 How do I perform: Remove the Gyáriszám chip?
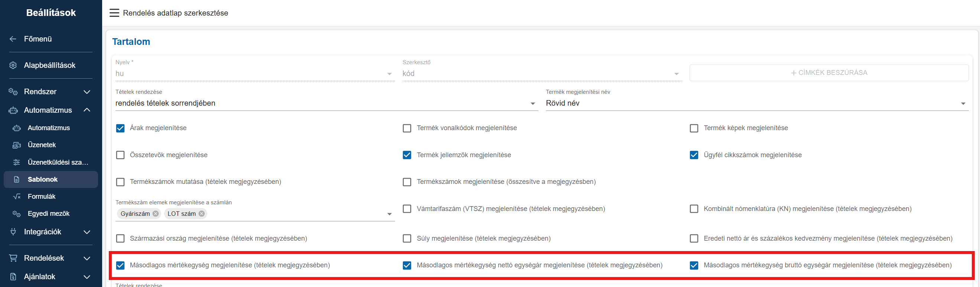pyautogui.click(x=156, y=214)
